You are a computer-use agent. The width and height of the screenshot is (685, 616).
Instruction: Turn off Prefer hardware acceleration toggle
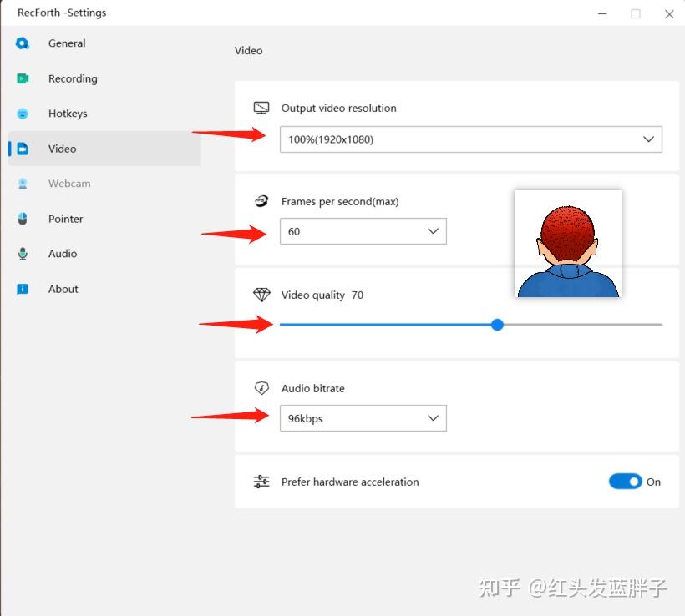click(625, 482)
